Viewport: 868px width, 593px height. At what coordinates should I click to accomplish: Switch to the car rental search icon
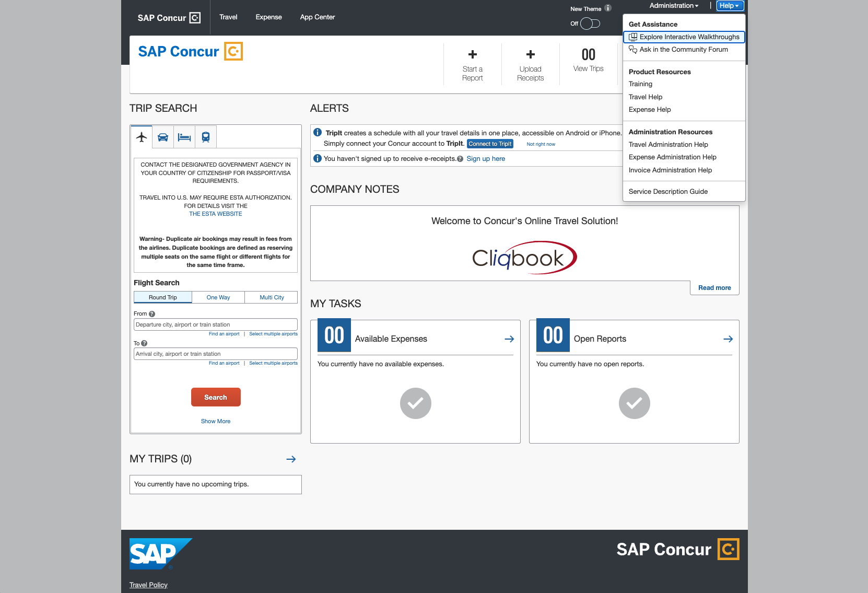pyautogui.click(x=163, y=137)
